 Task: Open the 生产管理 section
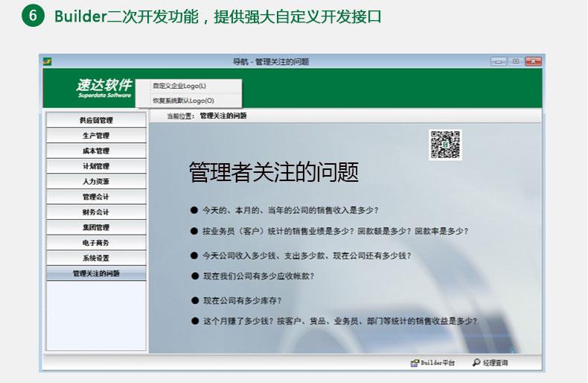[96, 136]
